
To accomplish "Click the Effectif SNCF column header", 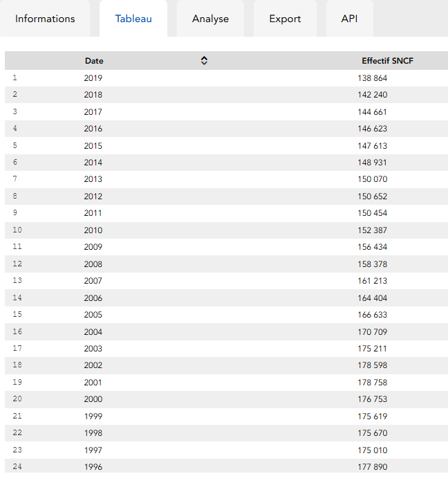I will pyautogui.click(x=387, y=61).
